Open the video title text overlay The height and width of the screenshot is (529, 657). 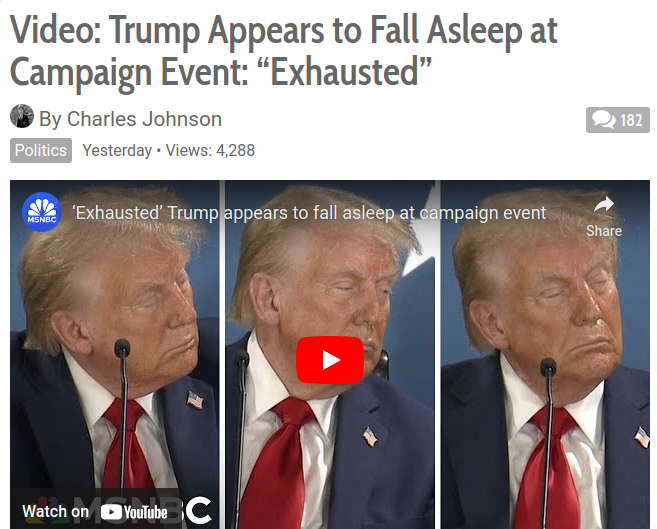(x=309, y=213)
